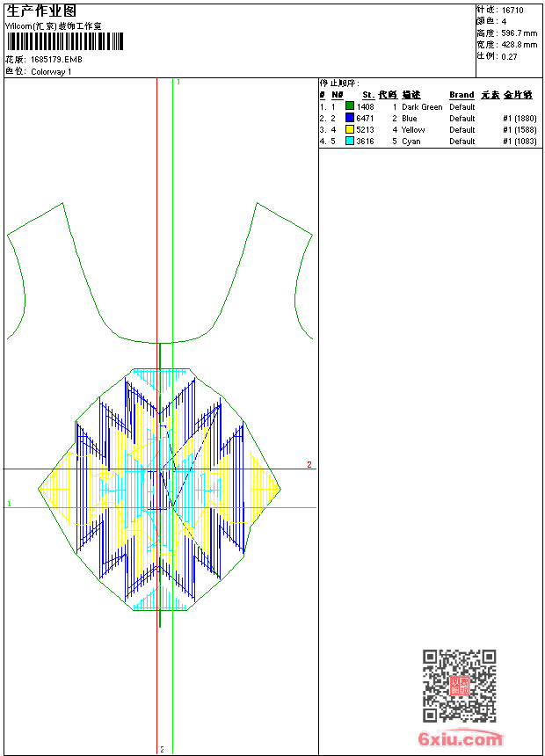Click the stitch count value 16710

click(x=512, y=11)
